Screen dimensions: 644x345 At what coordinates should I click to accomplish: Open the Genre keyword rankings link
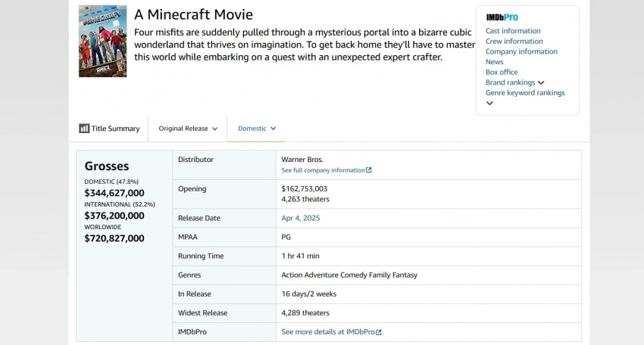[525, 93]
